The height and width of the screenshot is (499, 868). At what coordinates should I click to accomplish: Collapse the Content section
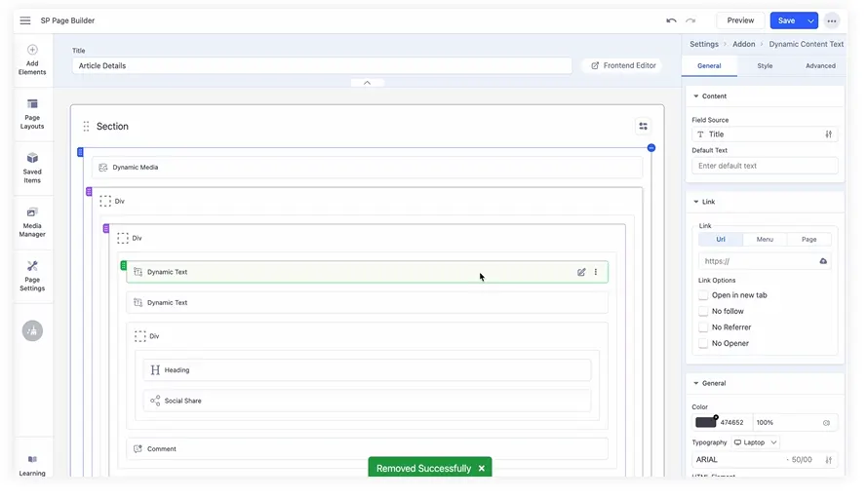pos(694,96)
